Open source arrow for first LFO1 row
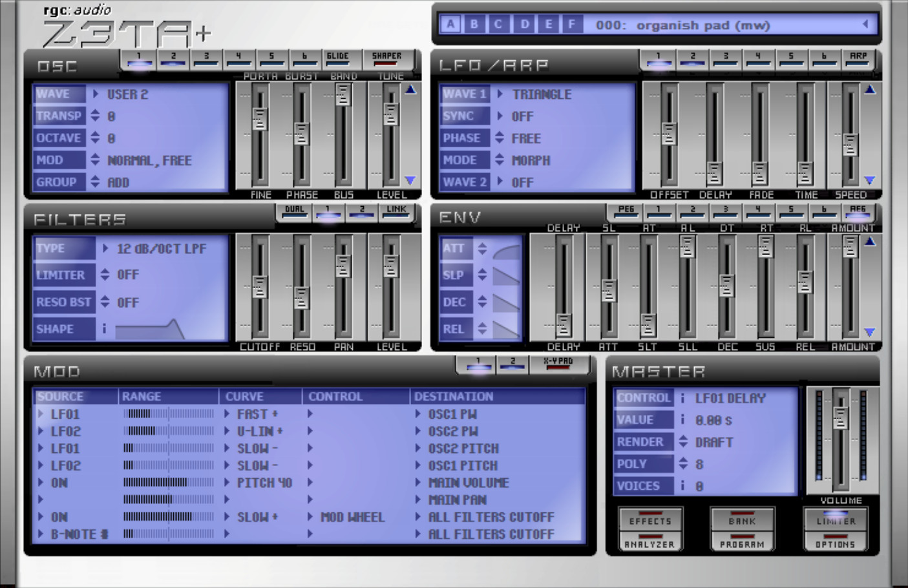908x588 pixels. 41,414
